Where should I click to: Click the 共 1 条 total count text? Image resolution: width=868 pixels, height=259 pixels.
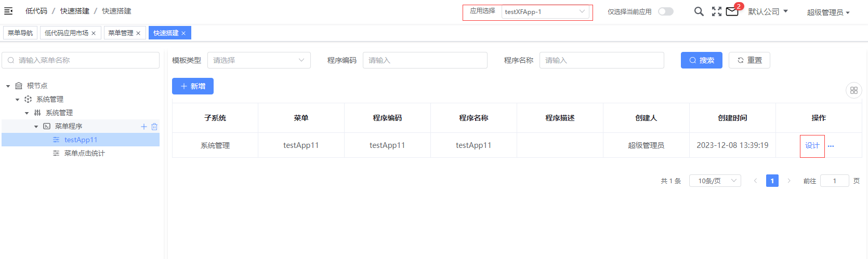670,181
